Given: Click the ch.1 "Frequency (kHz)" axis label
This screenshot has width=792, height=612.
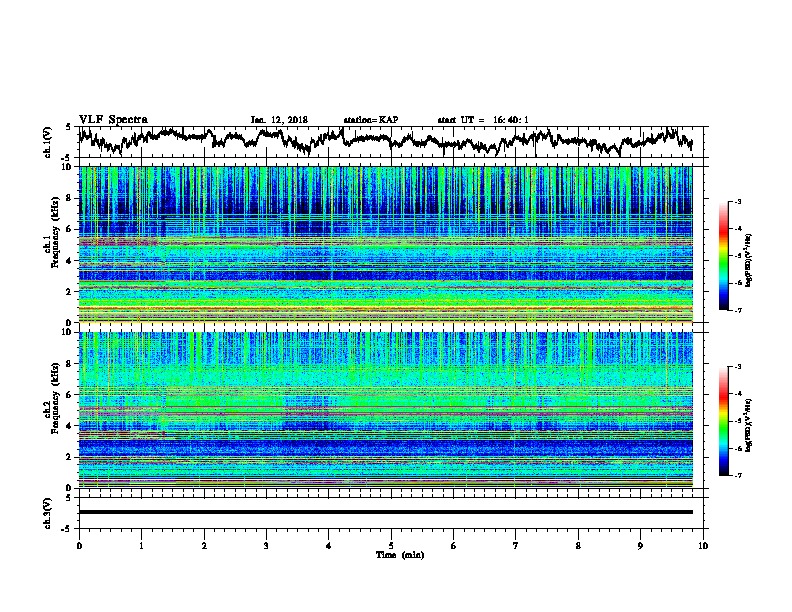Looking at the screenshot, I should point(55,232).
